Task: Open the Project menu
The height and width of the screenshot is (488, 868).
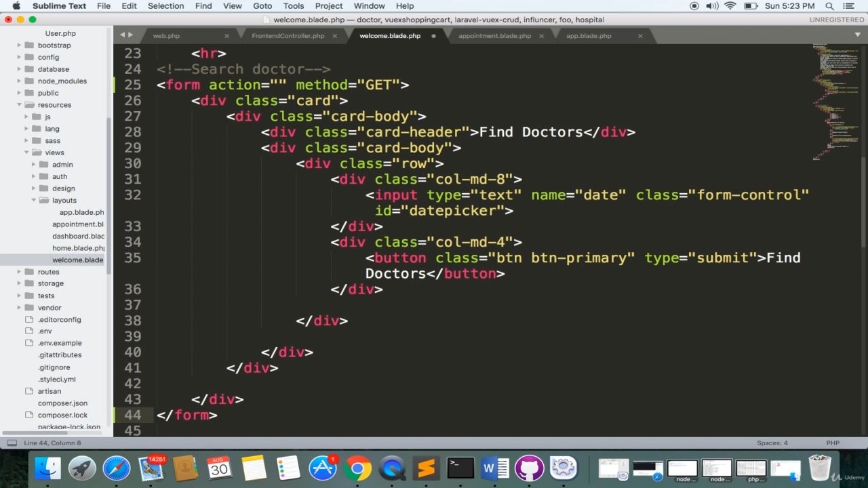Action: (329, 6)
